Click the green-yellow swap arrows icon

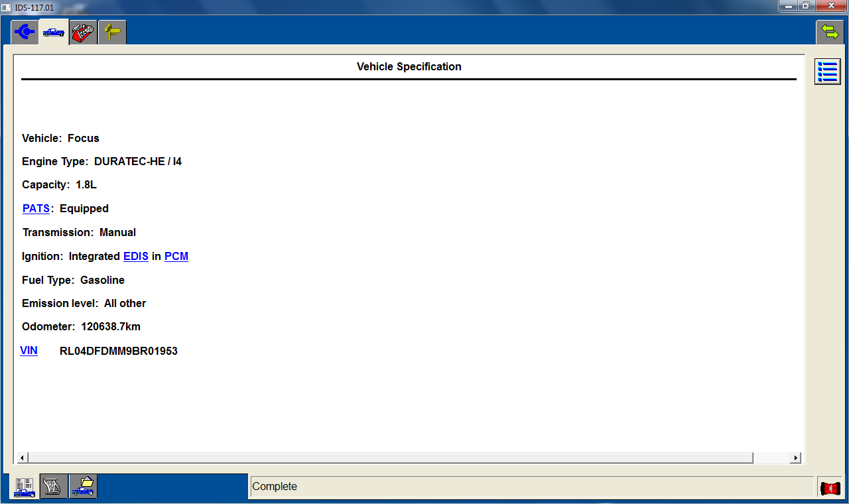[829, 32]
